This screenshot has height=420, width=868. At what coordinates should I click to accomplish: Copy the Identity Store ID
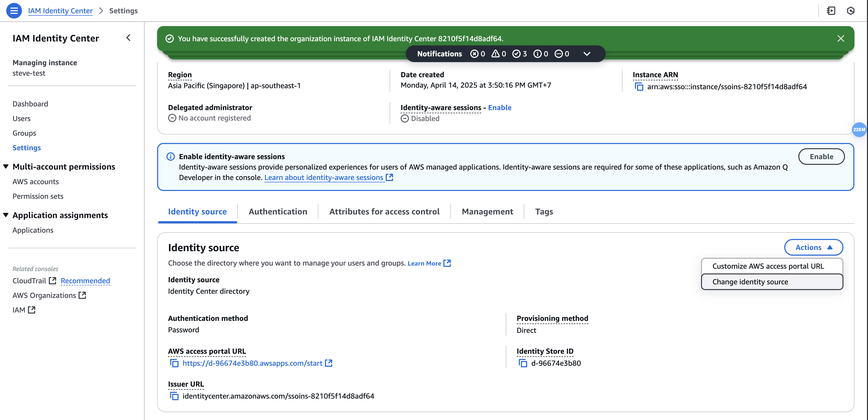pos(523,363)
